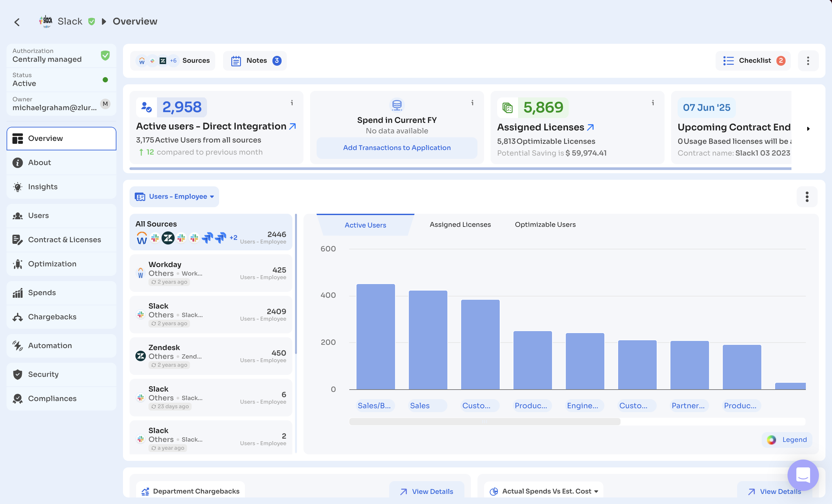Click the chart horizontal scrollbar

(485, 422)
